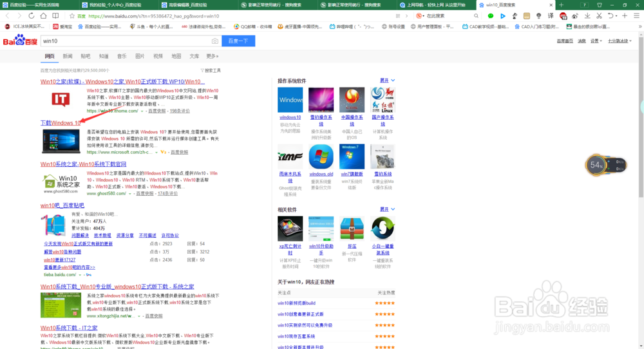Open the QQ邮箱 bookmark
The width and height of the screenshot is (644, 349).
point(252,26)
